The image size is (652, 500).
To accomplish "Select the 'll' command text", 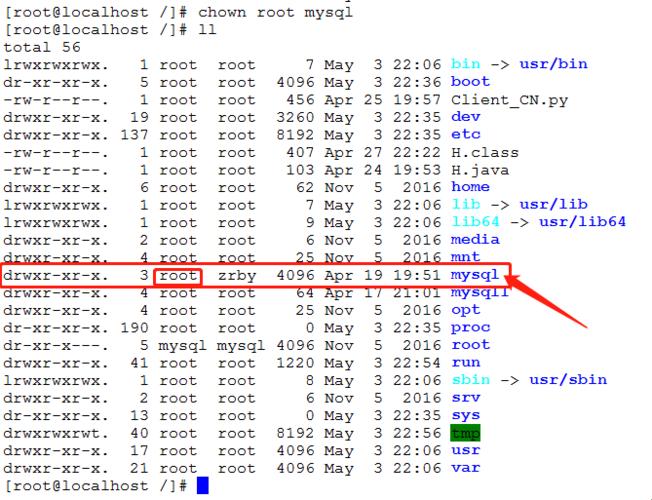I will pyautogui.click(x=207, y=30).
